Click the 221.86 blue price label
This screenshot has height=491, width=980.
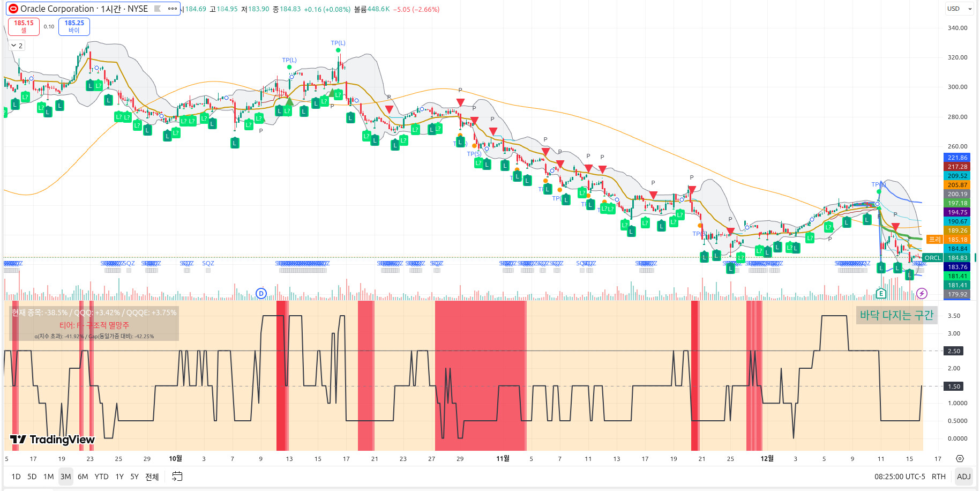[957, 158]
